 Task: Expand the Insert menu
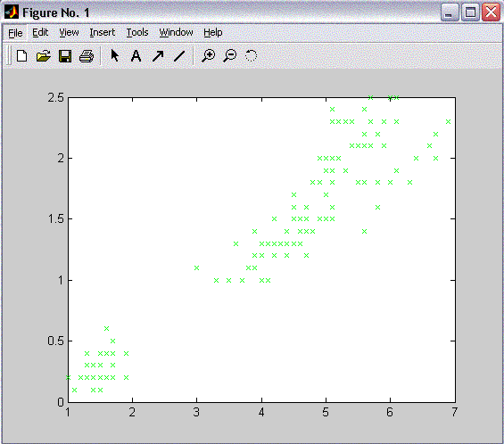[x=103, y=32]
